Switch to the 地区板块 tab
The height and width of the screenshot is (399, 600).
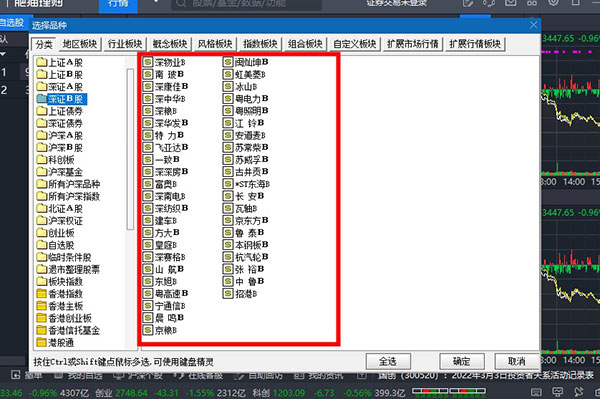[x=80, y=44]
